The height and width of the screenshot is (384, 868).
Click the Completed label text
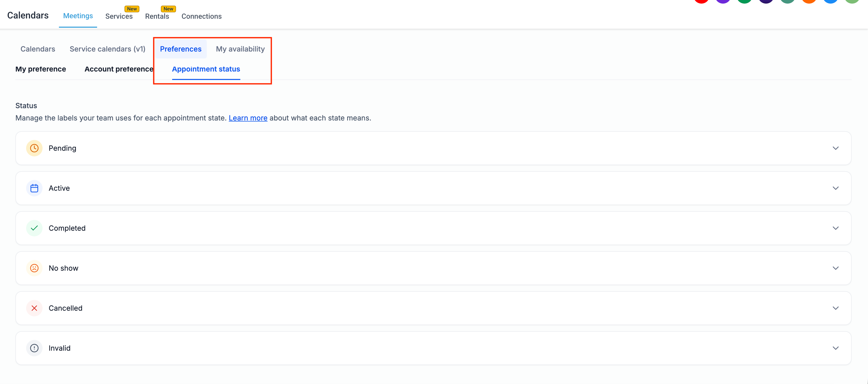(x=67, y=228)
